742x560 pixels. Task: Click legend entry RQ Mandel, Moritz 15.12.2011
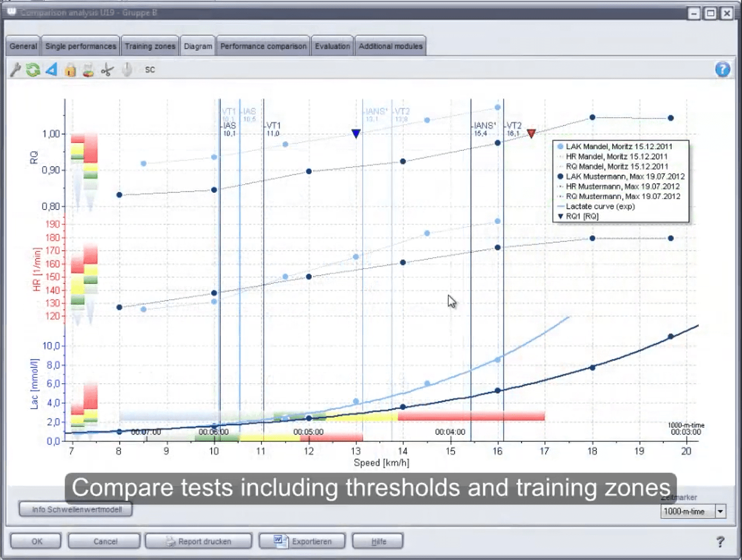point(612,166)
